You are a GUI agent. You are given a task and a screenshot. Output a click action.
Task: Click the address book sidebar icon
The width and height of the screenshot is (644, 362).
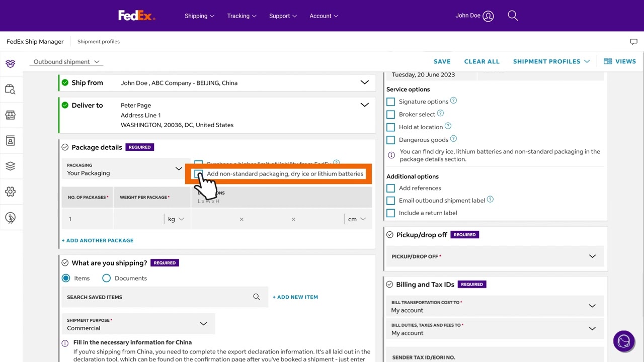click(11, 141)
